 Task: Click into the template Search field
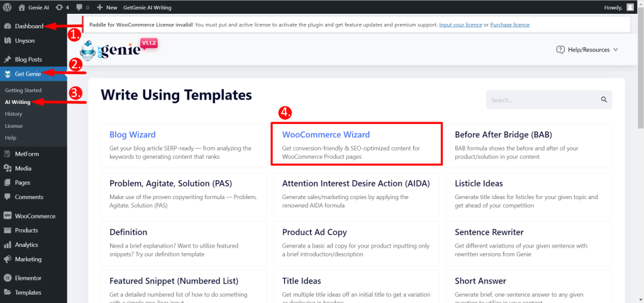click(542, 100)
